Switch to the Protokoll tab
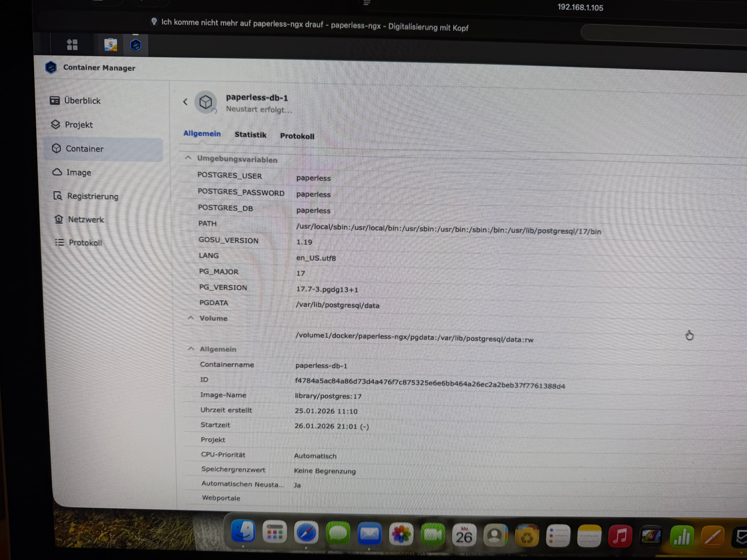The image size is (747, 560). pyautogui.click(x=297, y=136)
